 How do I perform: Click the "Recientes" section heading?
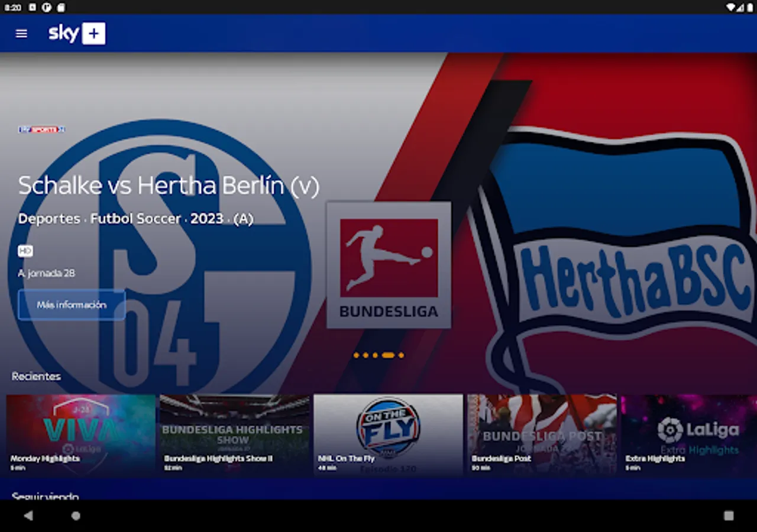(36, 376)
